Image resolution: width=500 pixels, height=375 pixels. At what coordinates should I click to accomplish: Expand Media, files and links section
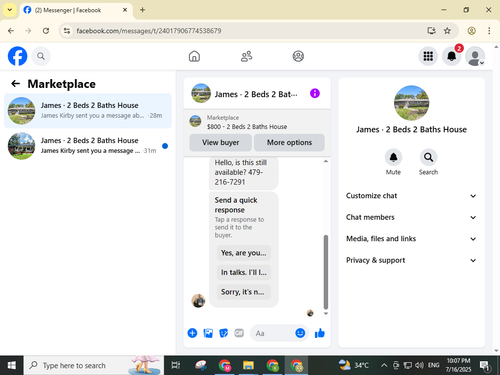click(x=411, y=239)
